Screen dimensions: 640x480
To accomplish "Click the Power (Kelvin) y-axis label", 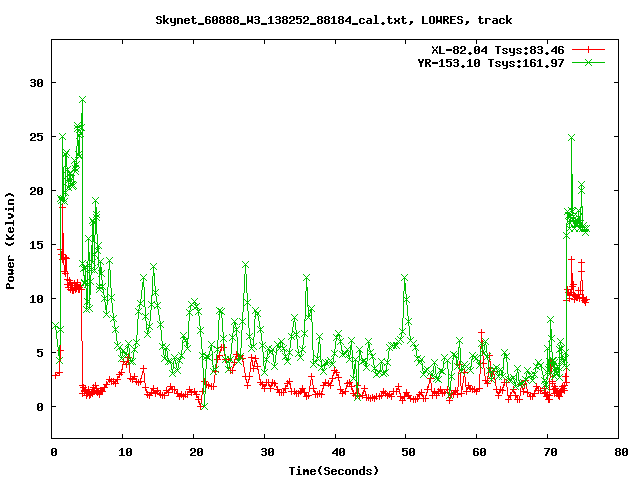I will (10, 241).
